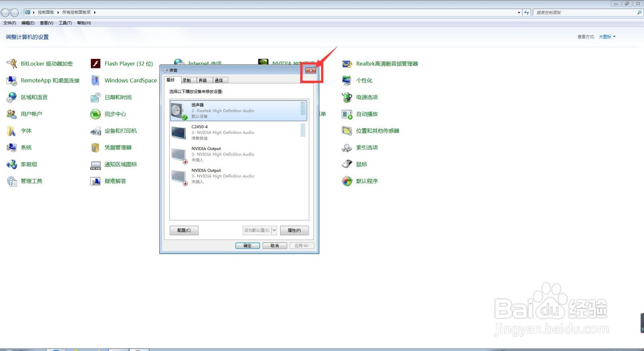644x351 pixels.
Task: Open the 位置和其他传感器 icon
Action: coord(347,131)
